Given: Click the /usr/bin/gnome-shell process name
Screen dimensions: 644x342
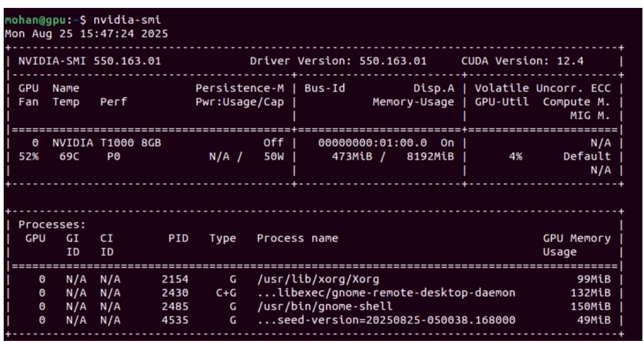Looking at the screenshot, I should pos(325,306).
